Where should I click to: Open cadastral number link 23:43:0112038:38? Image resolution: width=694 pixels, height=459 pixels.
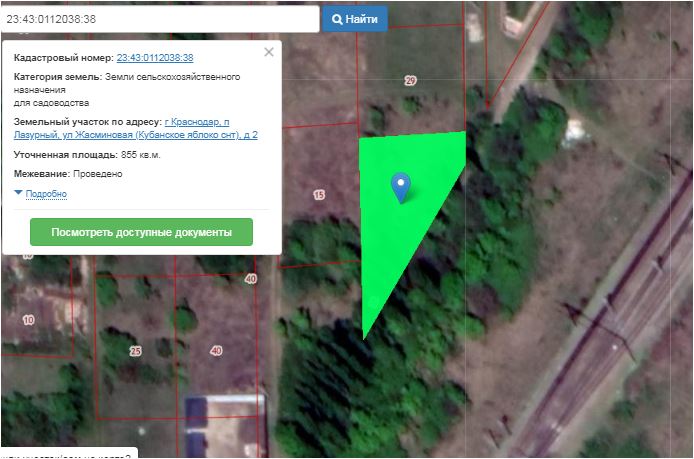point(155,58)
